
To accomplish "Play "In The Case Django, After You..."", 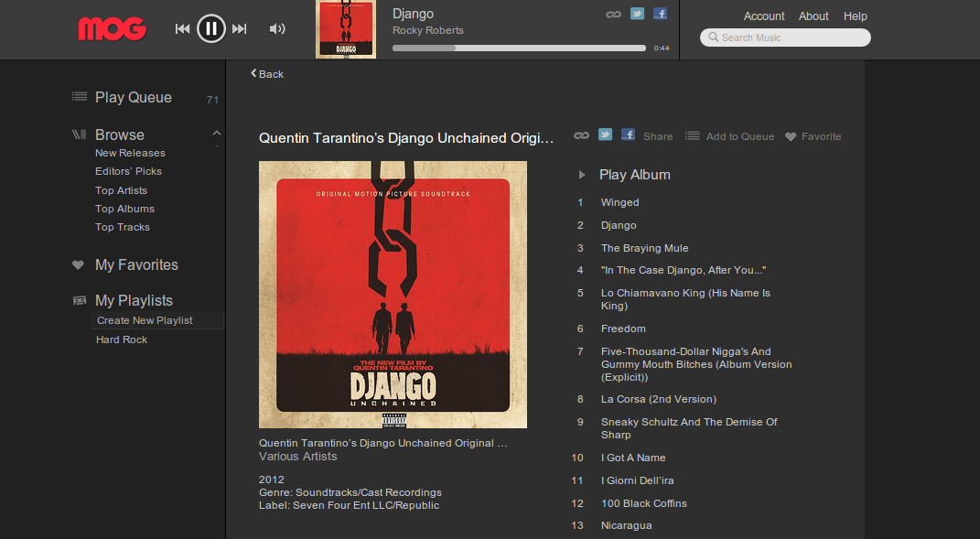I will (x=684, y=270).
